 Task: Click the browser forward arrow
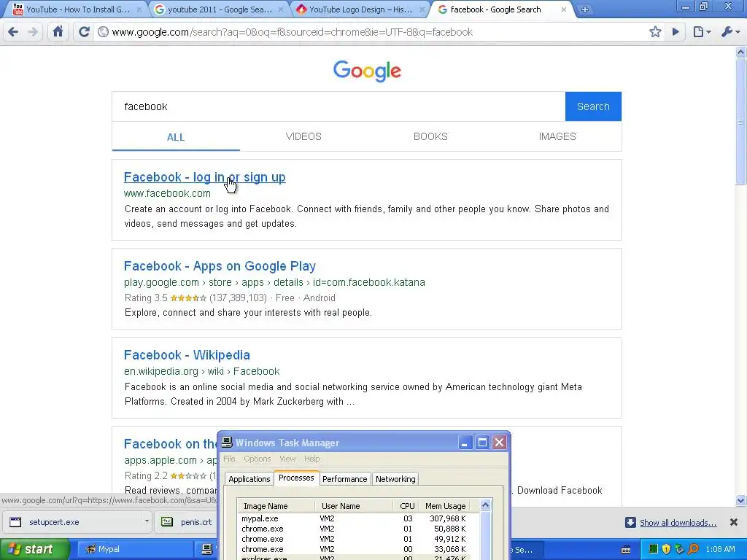pyautogui.click(x=33, y=32)
